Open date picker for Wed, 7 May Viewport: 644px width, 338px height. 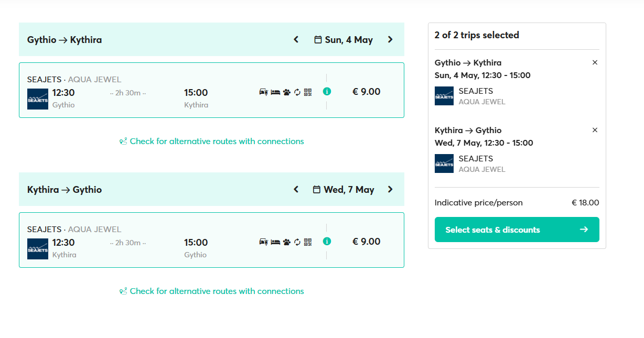click(344, 190)
